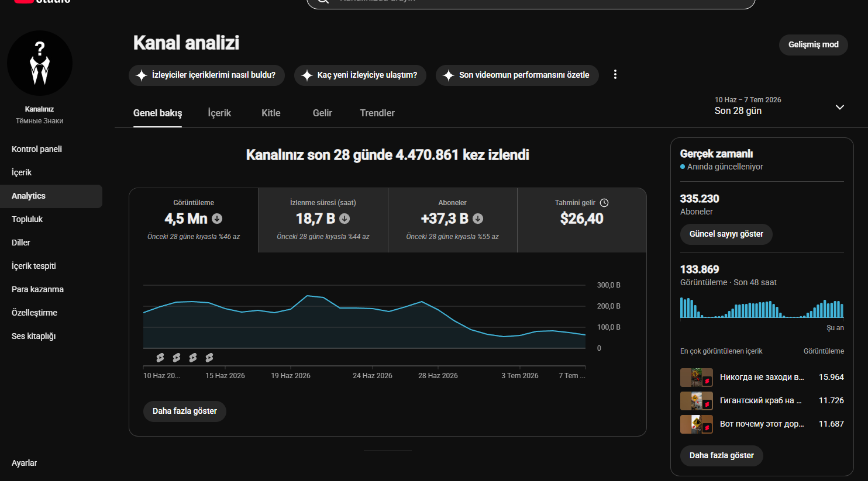Screen dimensions: 868x481
Task: Click Daha fazla göster in the Gerçek zamanlı panel
Action: tap(722, 456)
